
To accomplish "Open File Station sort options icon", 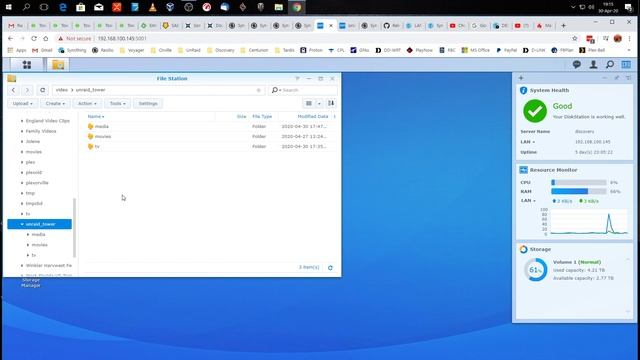I will [x=331, y=103].
